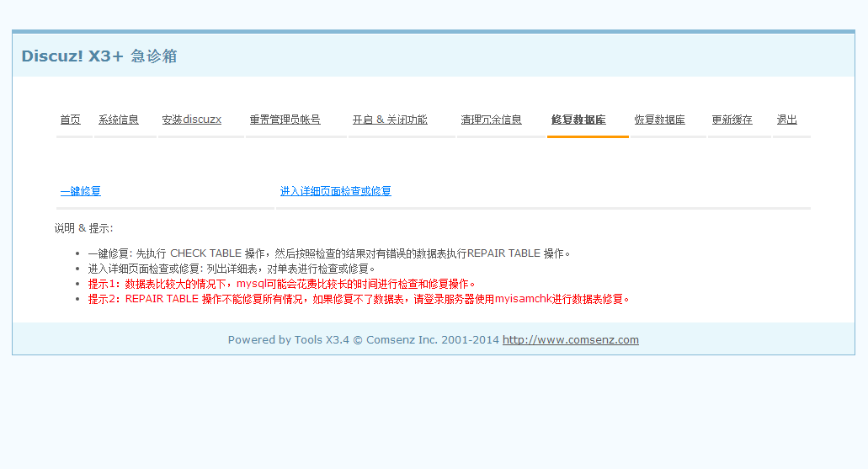The height and width of the screenshot is (469, 868).
Task: Select the 修复数据库 active tab
Action: [x=578, y=119]
